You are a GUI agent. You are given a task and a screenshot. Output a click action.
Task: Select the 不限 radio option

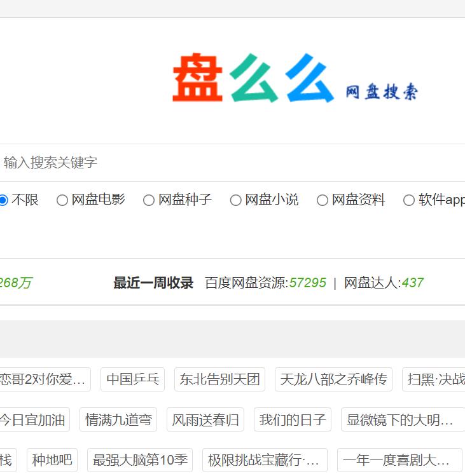[3, 200]
